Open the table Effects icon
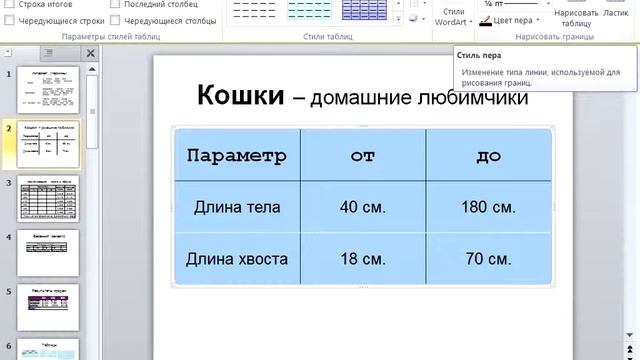This screenshot has height=360, width=640. (x=413, y=18)
